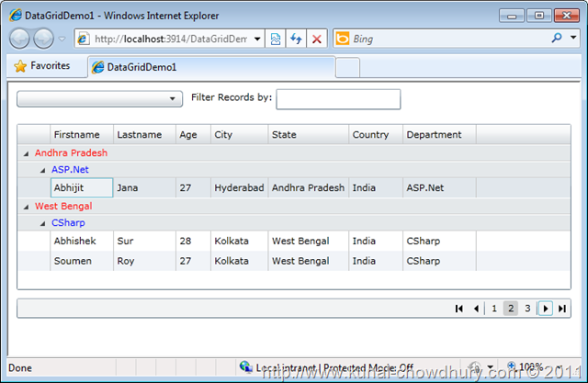Open a new browser tab
This screenshot has width=588, height=383.
(x=347, y=67)
